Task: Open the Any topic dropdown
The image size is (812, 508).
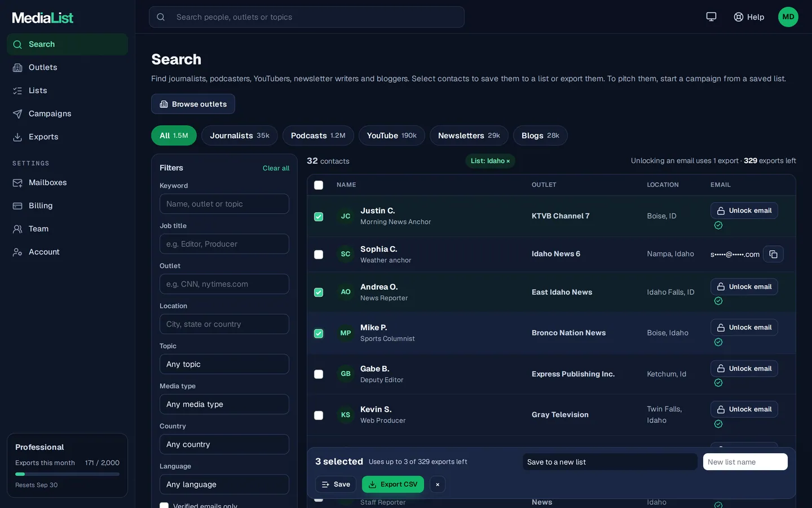Action: click(224, 364)
